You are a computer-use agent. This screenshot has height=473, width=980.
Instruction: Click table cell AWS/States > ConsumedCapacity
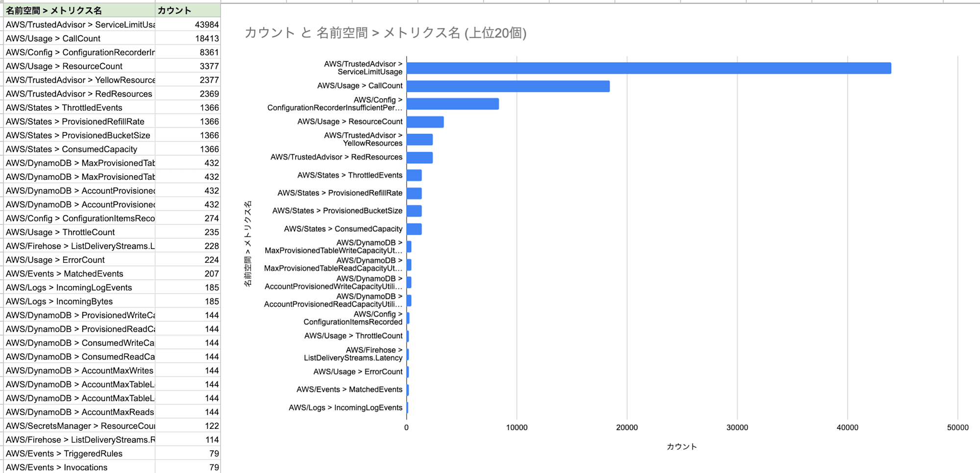coord(79,149)
